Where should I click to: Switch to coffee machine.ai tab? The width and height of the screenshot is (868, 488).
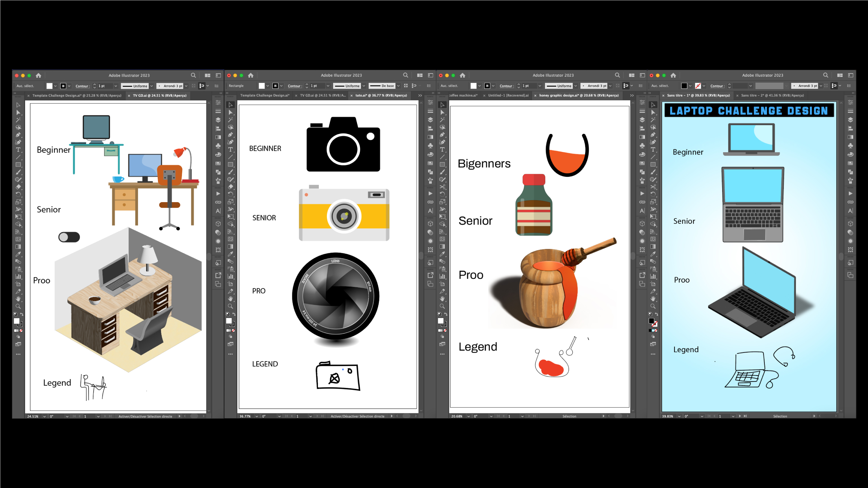[x=463, y=95]
